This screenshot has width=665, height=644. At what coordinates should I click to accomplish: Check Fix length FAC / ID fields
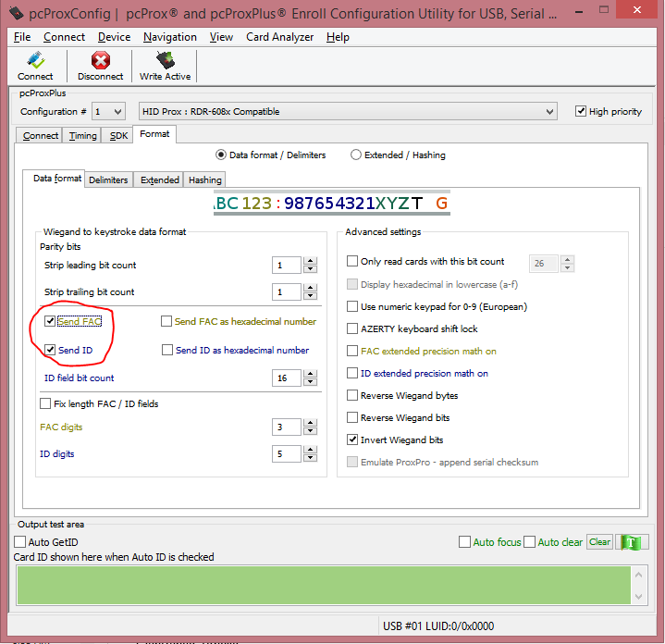point(45,403)
